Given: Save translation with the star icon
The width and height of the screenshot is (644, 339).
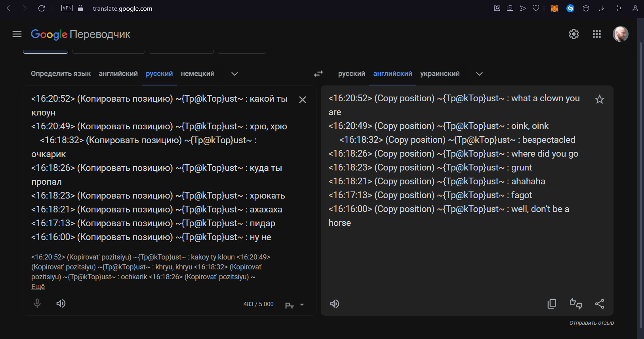Looking at the screenshot, I should pos(599,99).
